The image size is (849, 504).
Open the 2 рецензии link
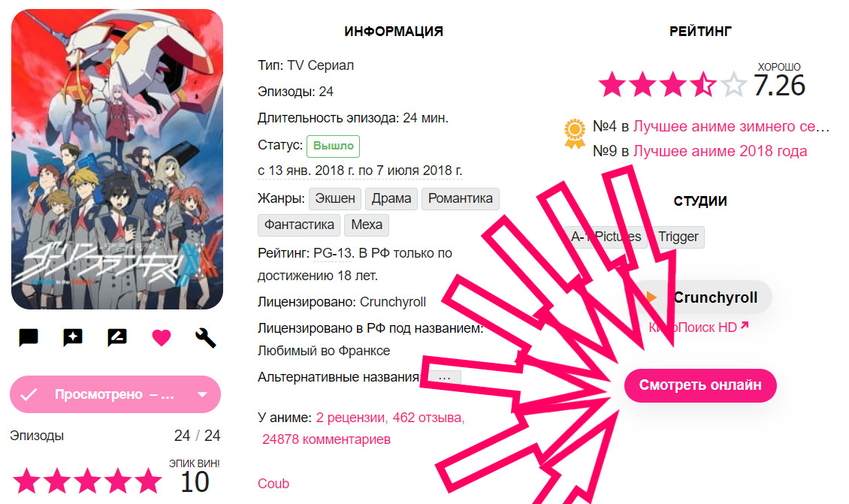point(350,418)
